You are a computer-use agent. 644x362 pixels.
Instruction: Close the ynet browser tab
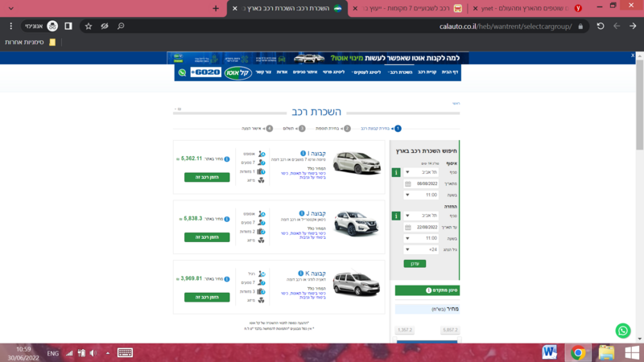click(x=475, y=8)
